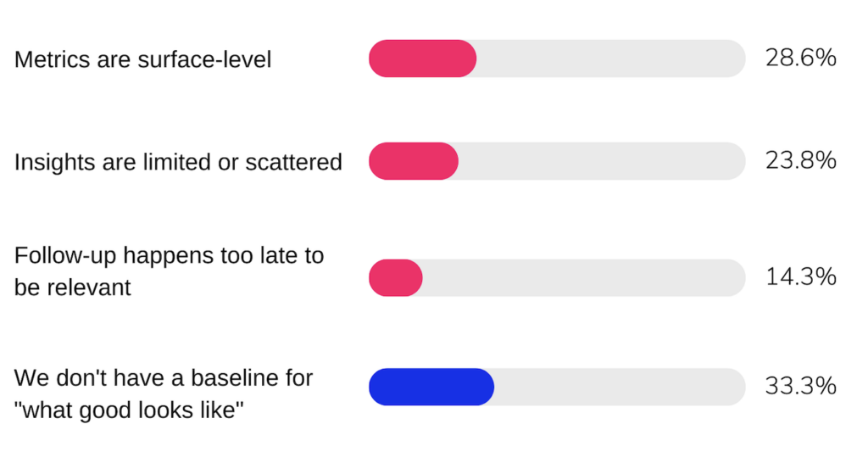Click the short pink Follow-up filled bar

(x=395, y=278)
